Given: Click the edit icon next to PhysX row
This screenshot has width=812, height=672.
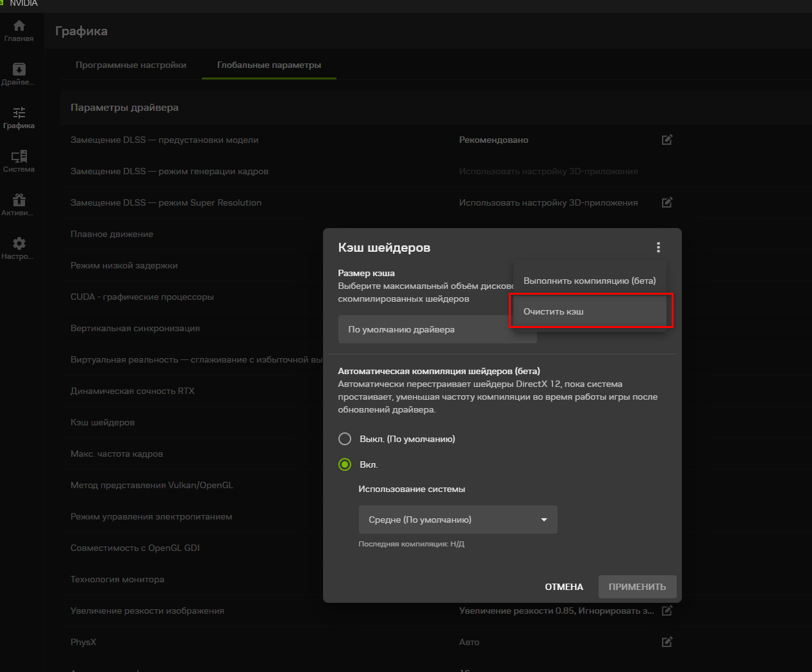Looking at the screenshot, I should point(667,642).
